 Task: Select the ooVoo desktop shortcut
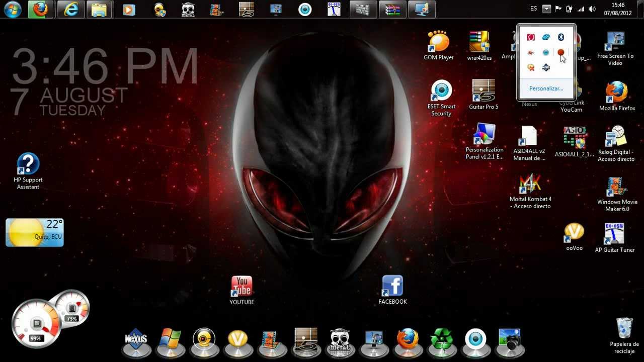click(574, 237)
